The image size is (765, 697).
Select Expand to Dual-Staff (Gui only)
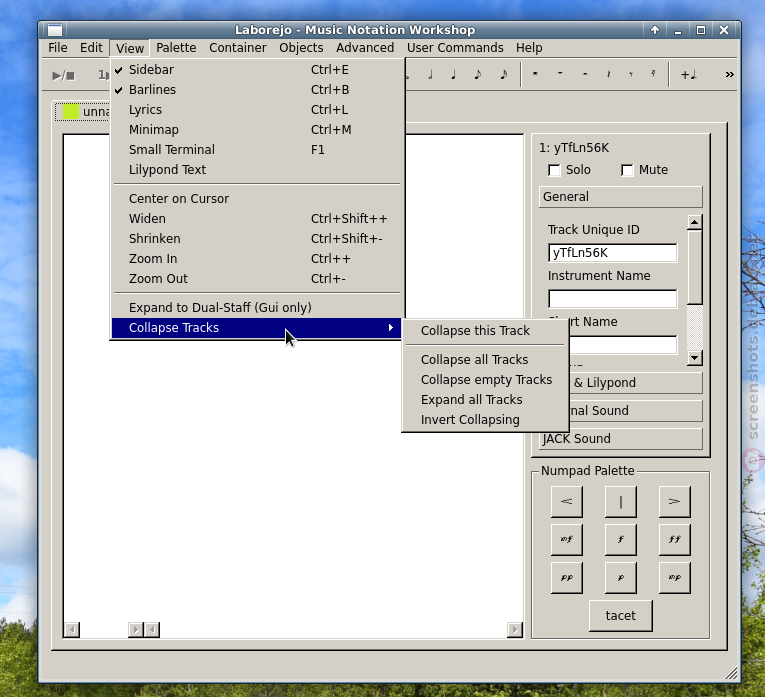[x=258, y=308]
